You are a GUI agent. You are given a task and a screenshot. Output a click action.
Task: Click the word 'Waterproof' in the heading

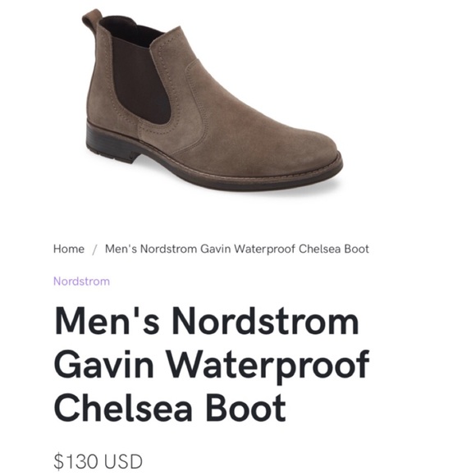pyautogui.click(x=268, y=364)
